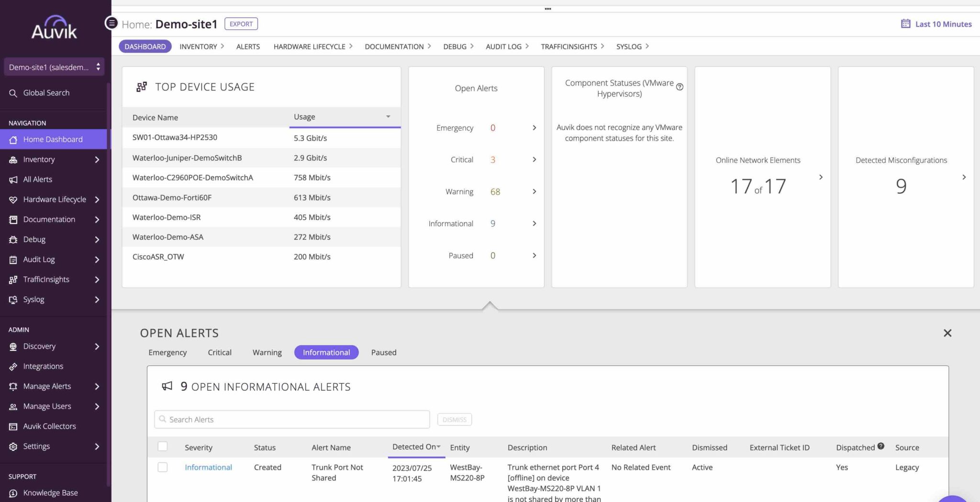Click the help icon on Component Statuses panel
The height and width of the screenshot is (502, 980).
tap(680, 86)
